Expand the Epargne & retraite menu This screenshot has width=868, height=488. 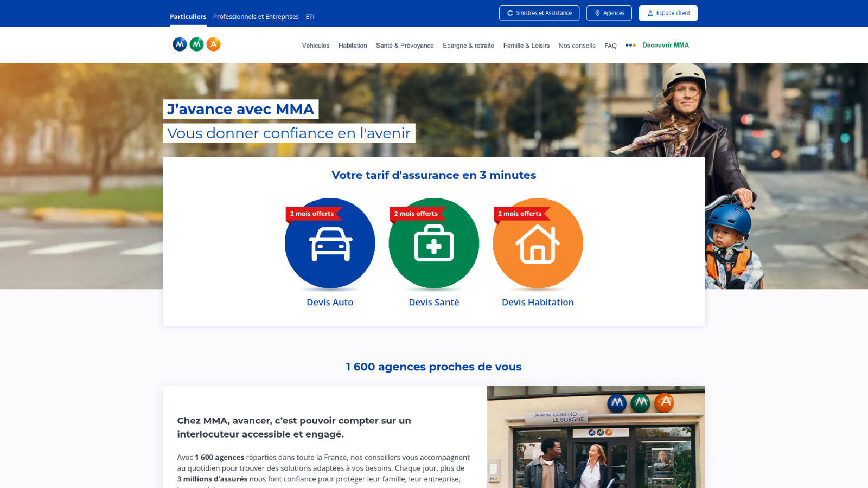point(468,46)
